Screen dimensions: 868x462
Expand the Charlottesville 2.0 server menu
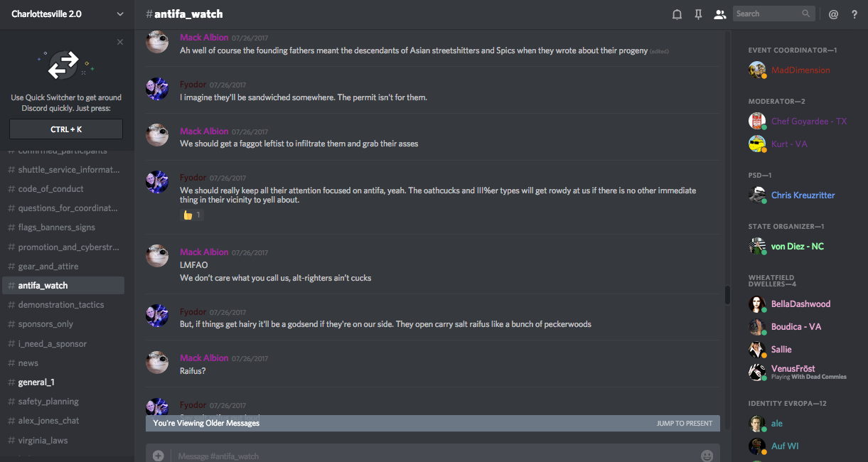coord(119,14)
